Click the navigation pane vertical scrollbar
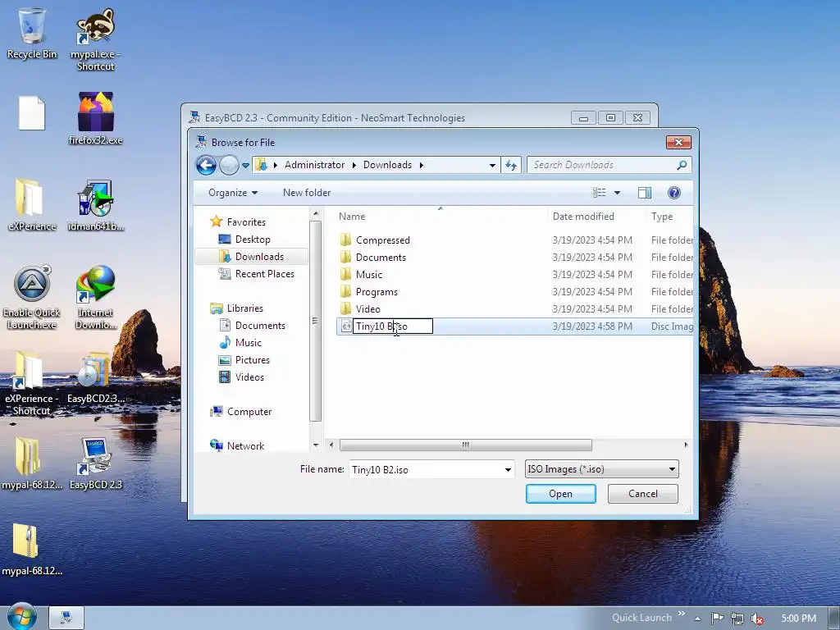This screenshot has width=840, height=630. coord(316,322)
